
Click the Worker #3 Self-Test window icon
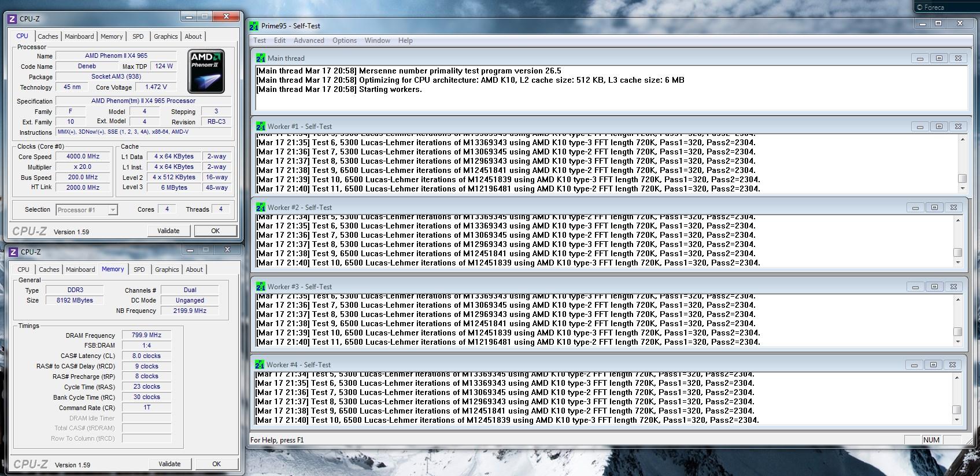(261, 286)
